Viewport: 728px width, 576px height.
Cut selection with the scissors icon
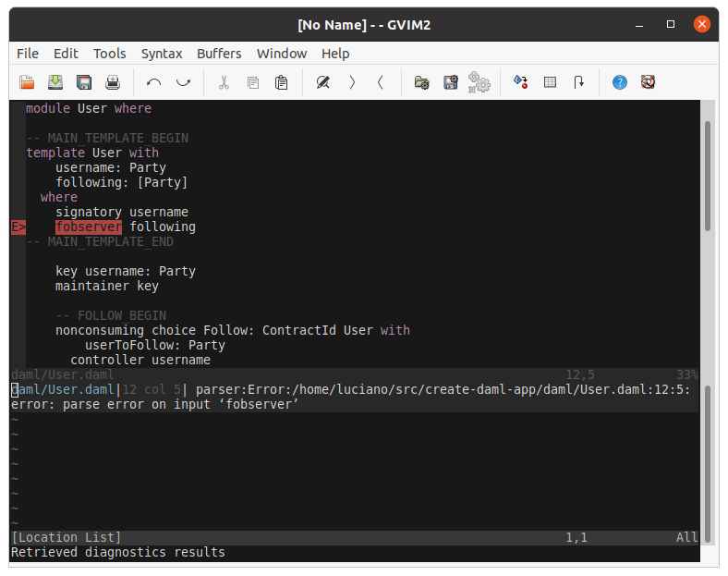(x=224, y=82)
